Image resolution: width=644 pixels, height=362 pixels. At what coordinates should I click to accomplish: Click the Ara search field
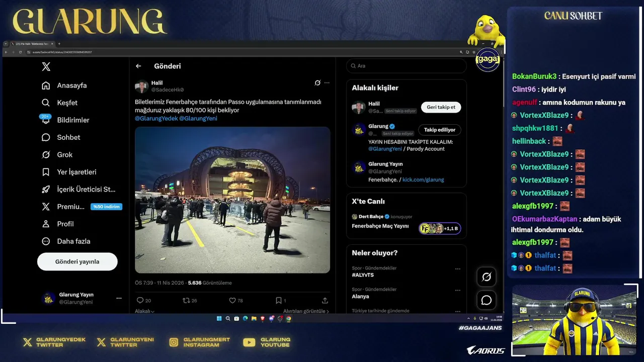pos(407,66)
